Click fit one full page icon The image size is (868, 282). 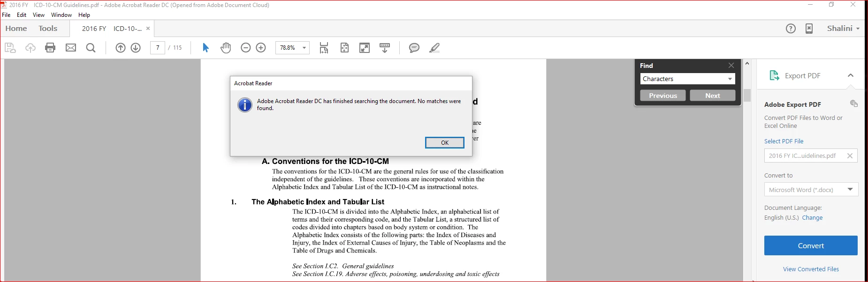(344, 48)
